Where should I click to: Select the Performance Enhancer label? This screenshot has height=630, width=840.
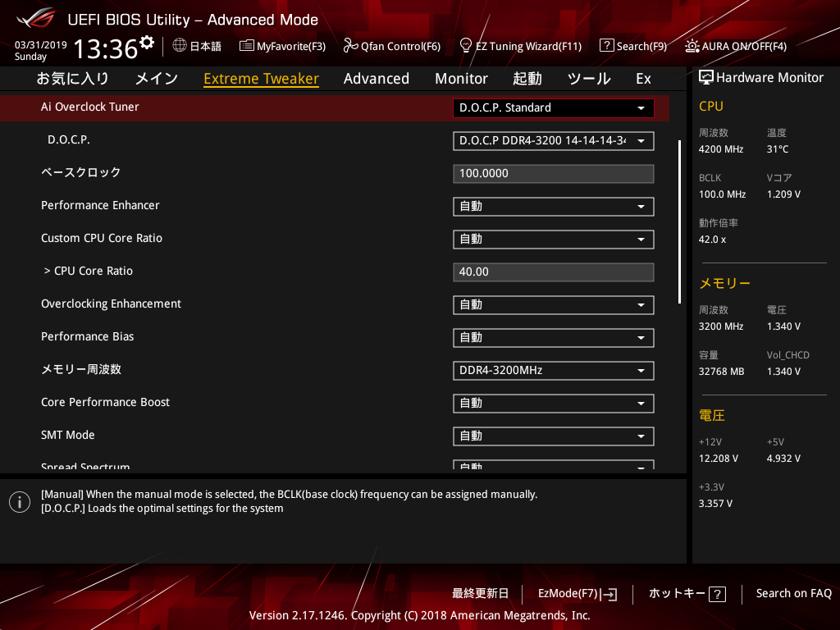(100, 205)
